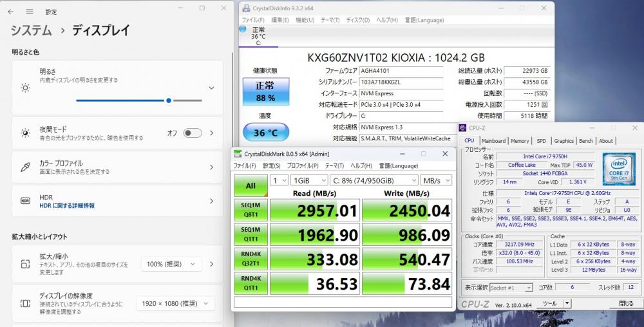The height and width of the screenshot is (327, 644).
Task: Open CrystalDiskInfo ヘルプ(H) menu
Action: tap(387, 20)
